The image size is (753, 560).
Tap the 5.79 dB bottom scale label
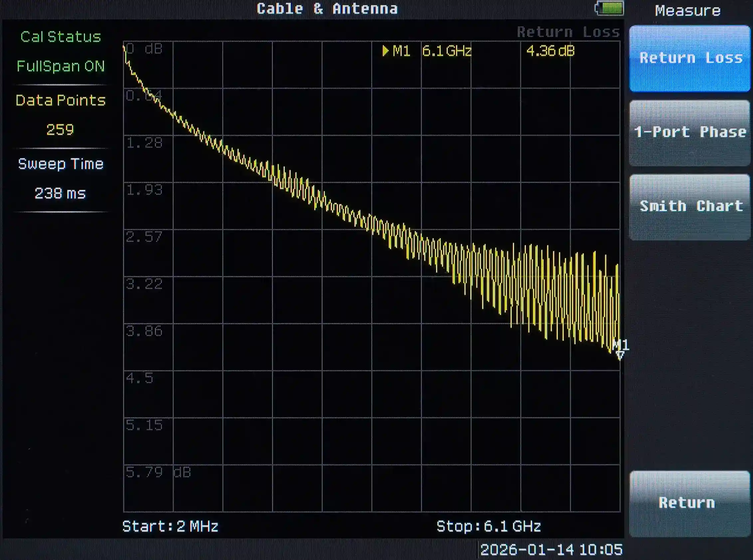click(x=158, y=472)
